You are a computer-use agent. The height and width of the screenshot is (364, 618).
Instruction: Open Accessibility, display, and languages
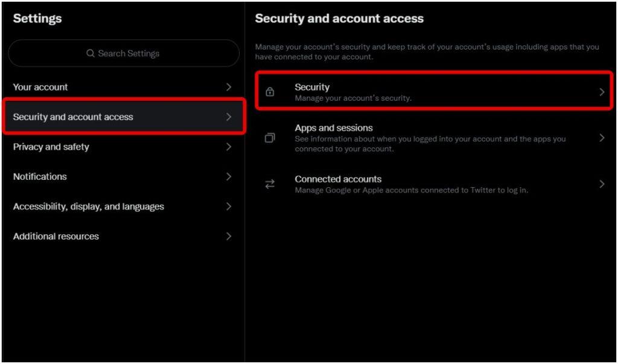pos(123,206)
